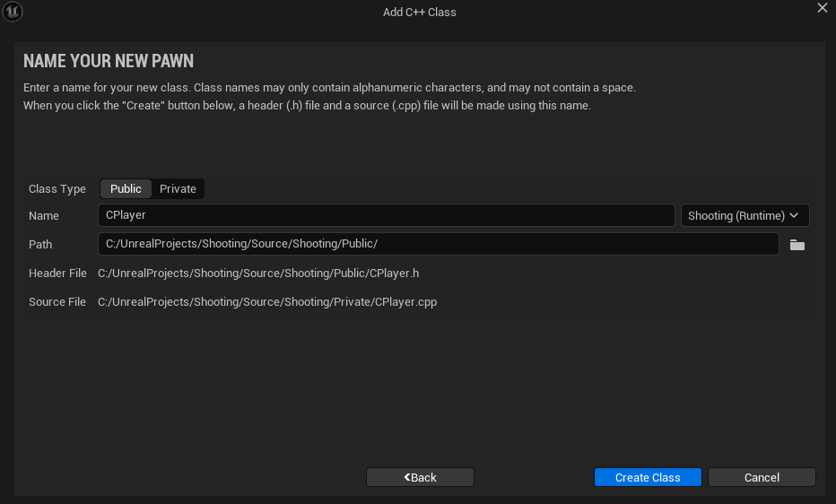Click the Header File label

(57, 274)
